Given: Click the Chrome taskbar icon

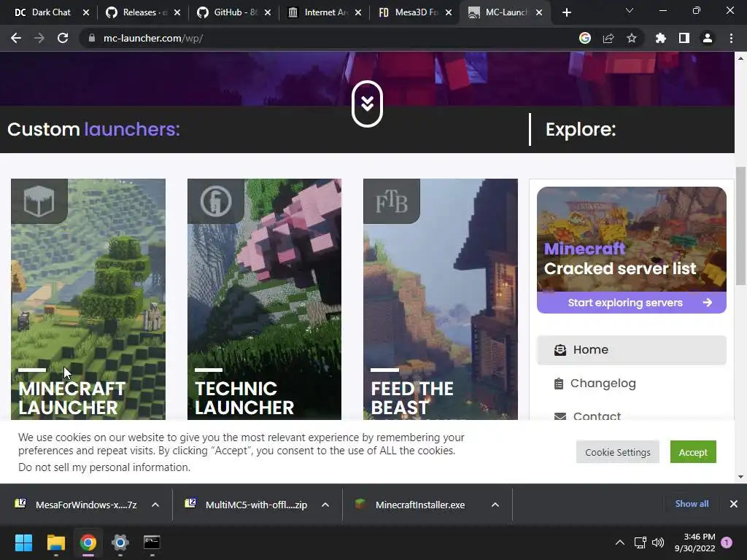Looking at the screenshot, I should point(88,542).
